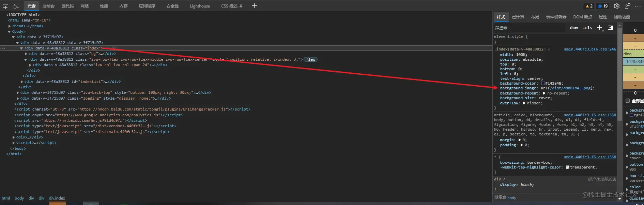Open the /dist/ddb81d4….png image link
This screenshot has width=644, height=205.
click(570, 88)
